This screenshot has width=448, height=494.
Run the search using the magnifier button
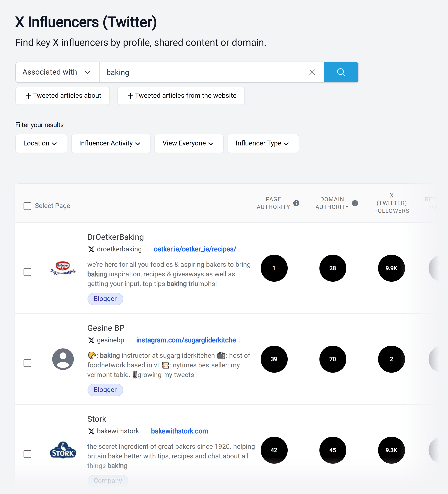341,72
